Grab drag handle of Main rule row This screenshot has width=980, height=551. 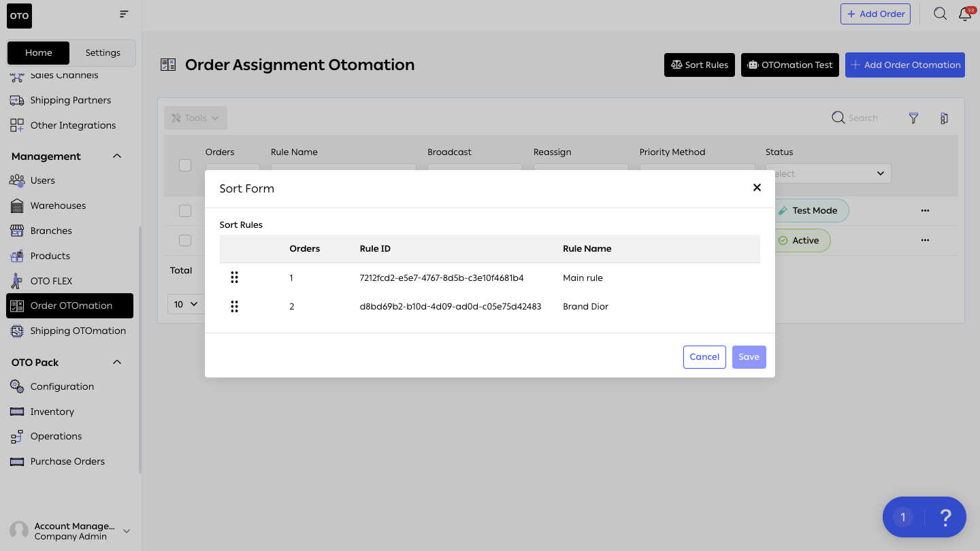click(x=234, y=278)
